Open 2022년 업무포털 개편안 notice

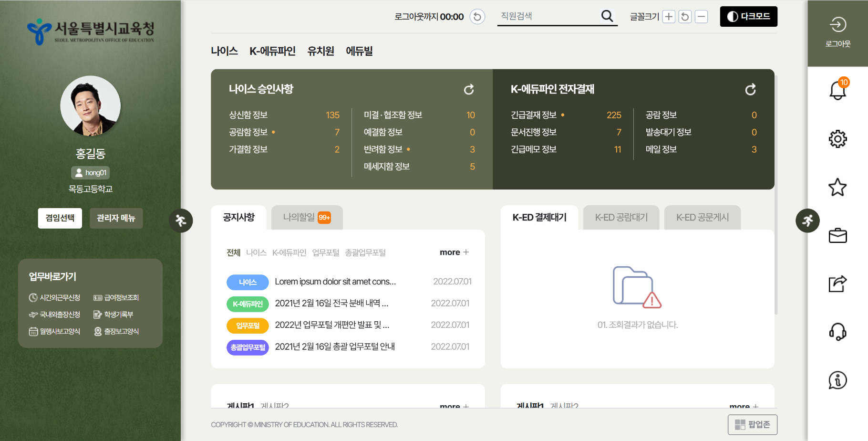332,325
